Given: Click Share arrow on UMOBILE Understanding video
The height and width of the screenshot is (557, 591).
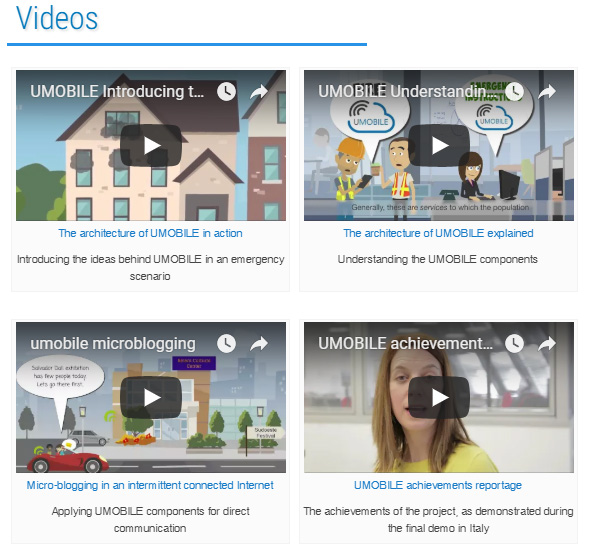Looking at the screenshot, I should 547,92.
